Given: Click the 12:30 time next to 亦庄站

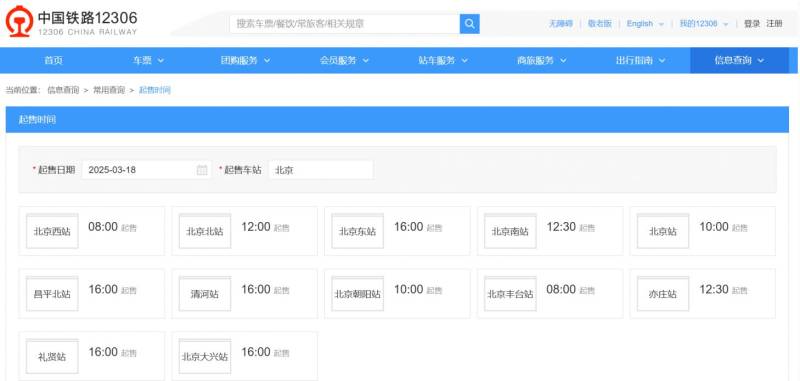Looking at the screenshot, I should point(714,290).
